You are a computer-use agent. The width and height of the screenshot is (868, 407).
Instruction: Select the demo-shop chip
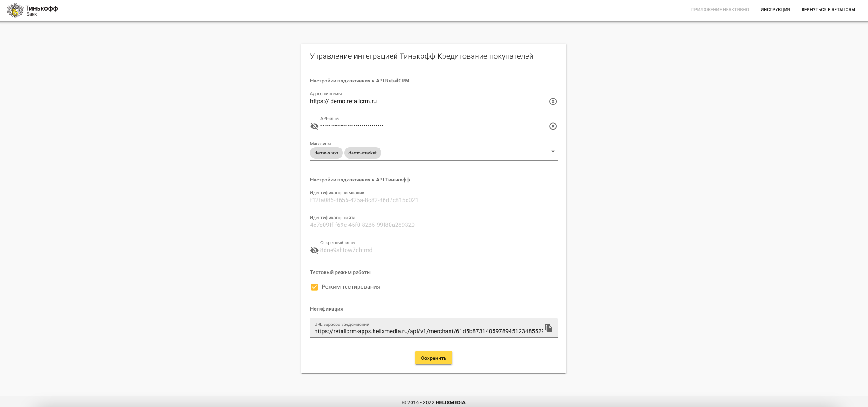326,153
